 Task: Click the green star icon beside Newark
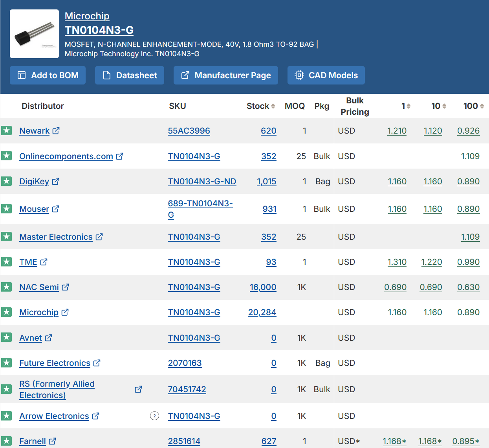(6, 130)
